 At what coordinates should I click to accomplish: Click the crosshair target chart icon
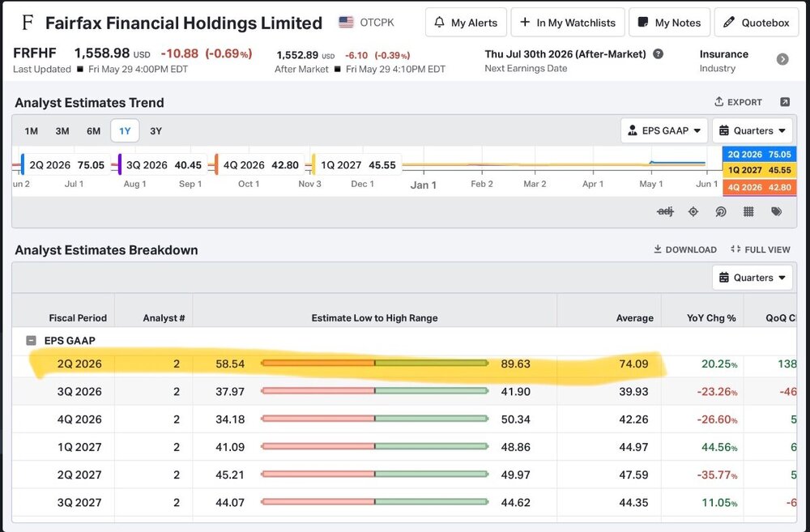click(693, 211)
